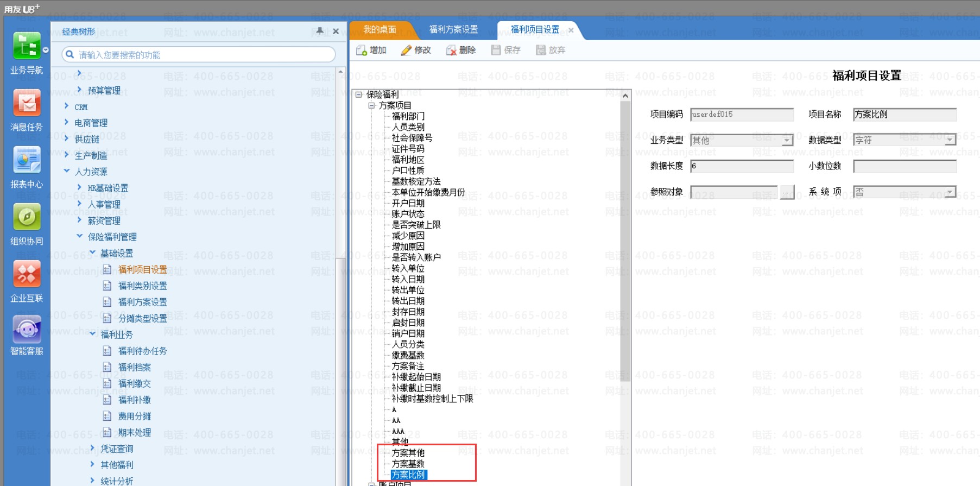
Task: Expand the 薪资管理 tree node
Action: 80,220
